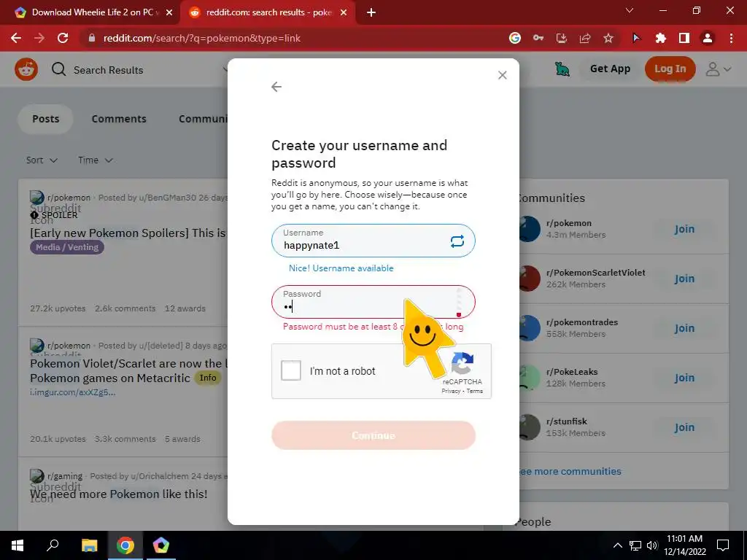
Task: Open the Chrome tab search chevron
Action: point(630,10)
